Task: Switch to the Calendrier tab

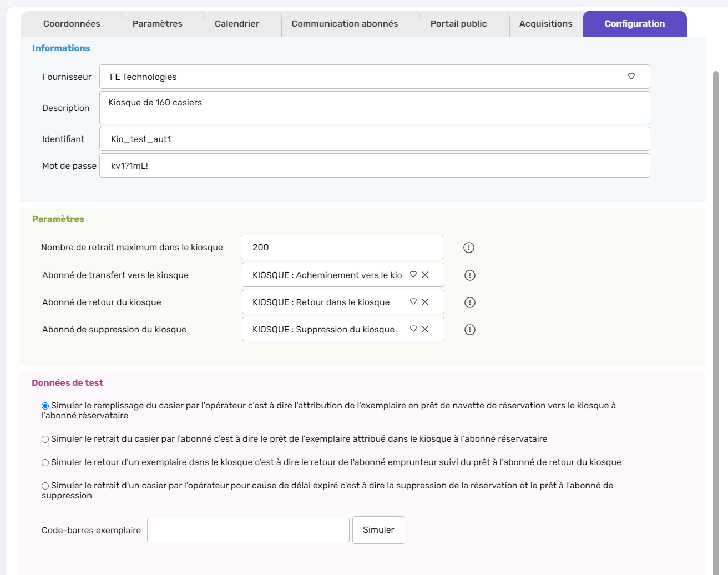Action: tap(237, 24)
